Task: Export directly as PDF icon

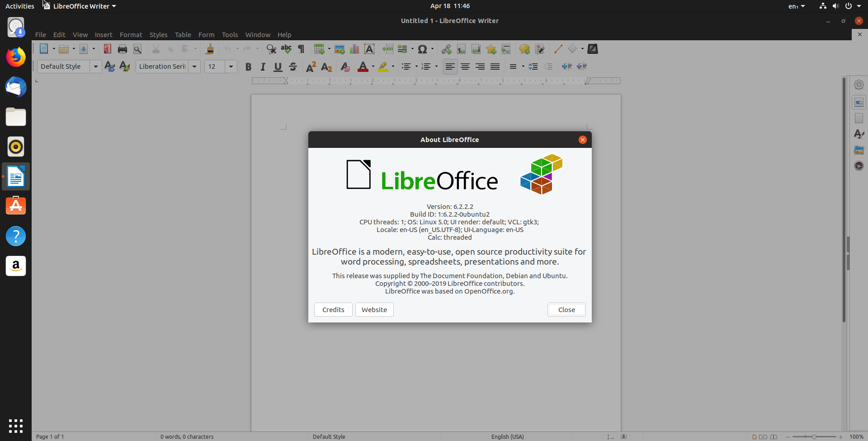Action: pos(108,49)
